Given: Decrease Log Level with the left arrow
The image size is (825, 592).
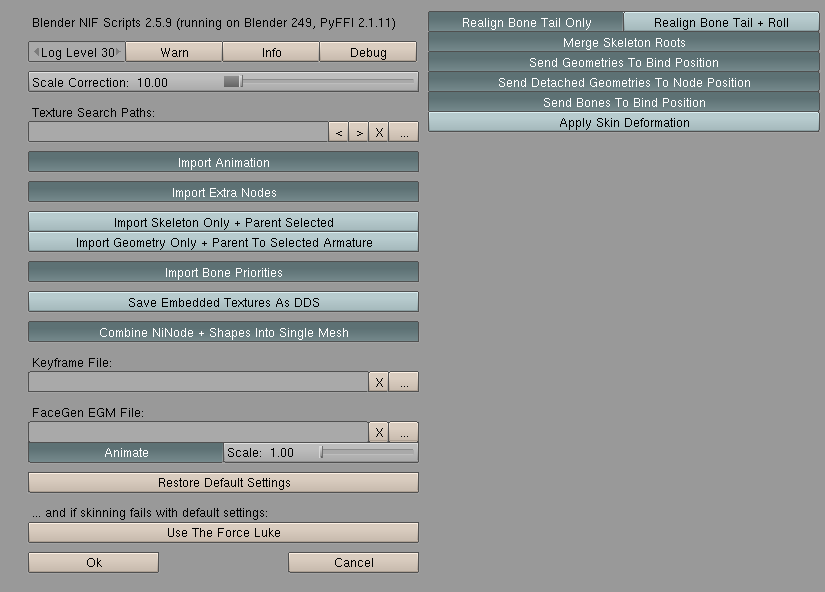Looking at the screenshot, I should click(x=36, y=52).
